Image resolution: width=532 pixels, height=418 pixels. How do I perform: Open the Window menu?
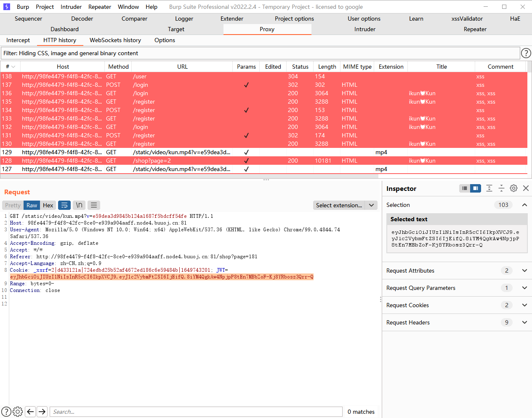tap(128, 7)
